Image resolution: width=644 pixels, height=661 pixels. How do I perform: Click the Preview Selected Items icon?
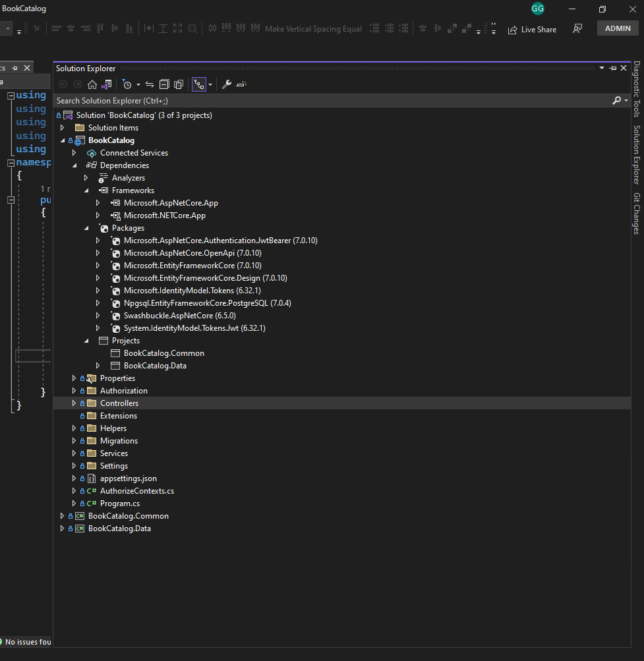[x=241, y=84]
